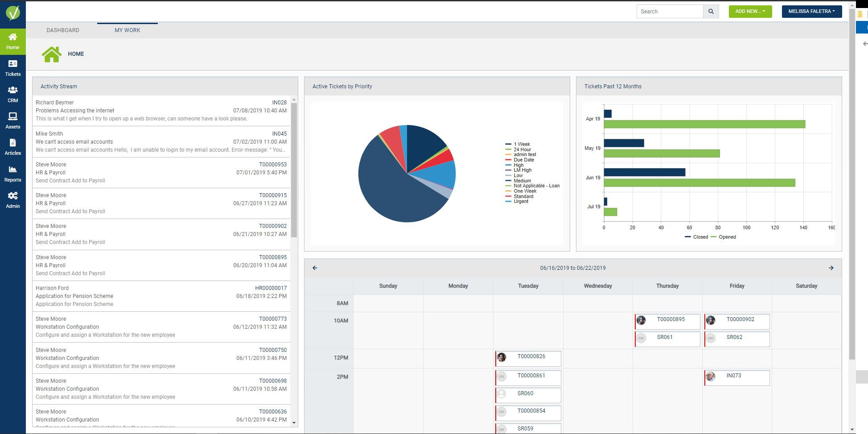Click into the Search input field
Image resolution: width=868 pixels, height=434 pixels.
(x=670, y=12)
